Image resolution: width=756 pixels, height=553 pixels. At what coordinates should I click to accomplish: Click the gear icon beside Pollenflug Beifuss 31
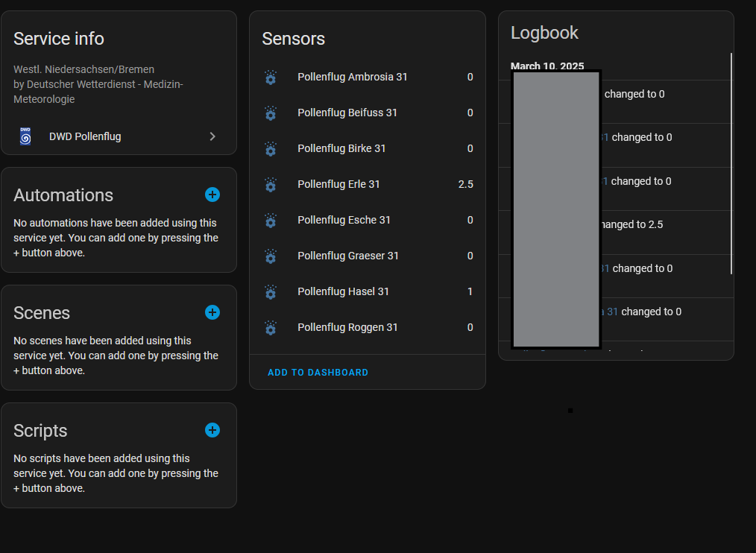coord(270,113)
